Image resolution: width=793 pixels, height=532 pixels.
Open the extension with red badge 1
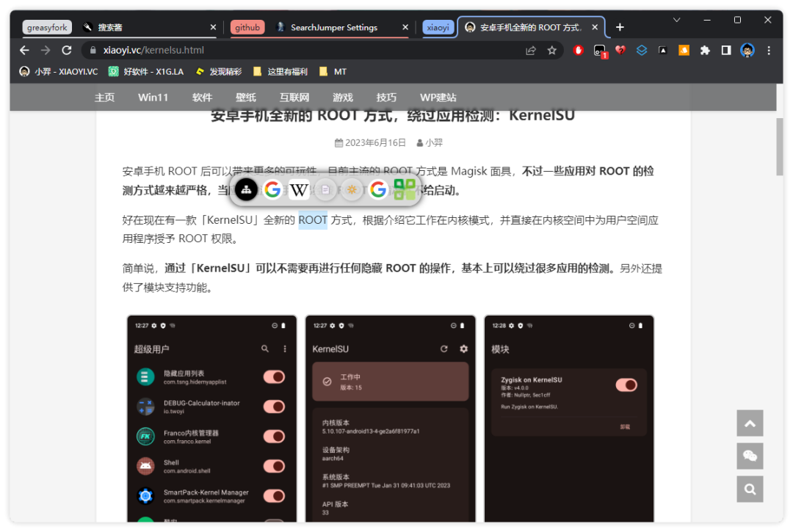click(x=600, y=51)
